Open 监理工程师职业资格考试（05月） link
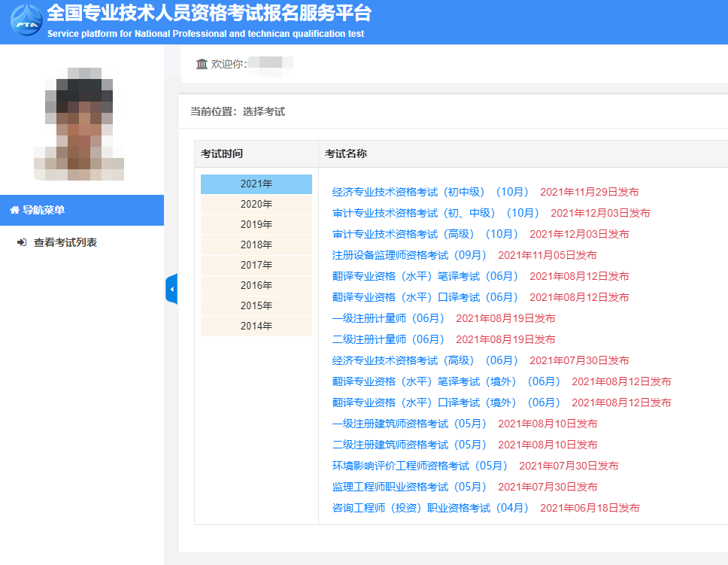 (409, 487)
